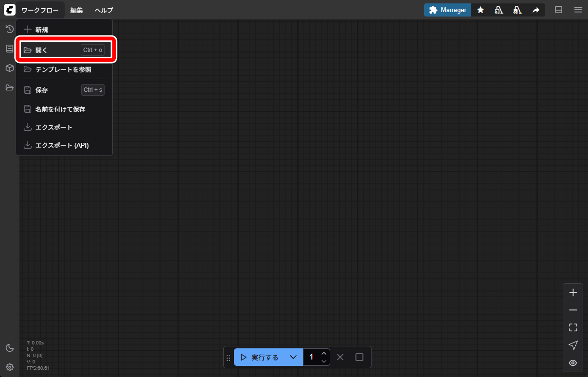Select 名前を付けて保存 menu entry
Screen dimensions: 588x377
tap(64, 109)
